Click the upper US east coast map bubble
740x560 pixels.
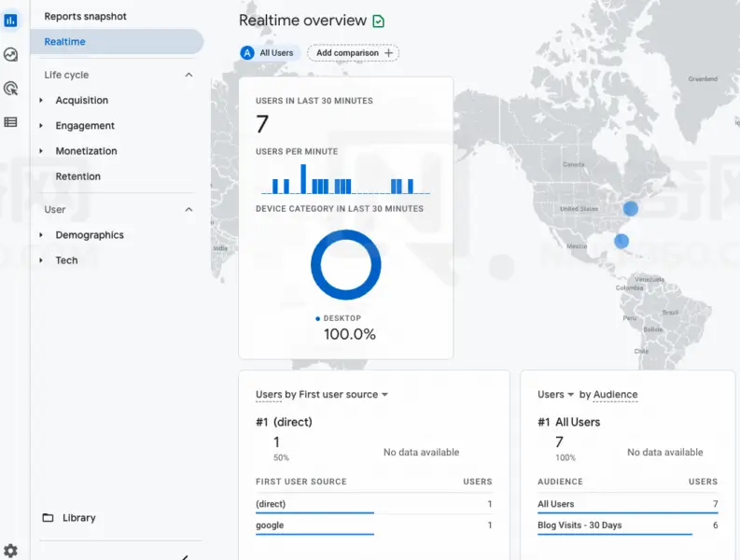[631, 208]
